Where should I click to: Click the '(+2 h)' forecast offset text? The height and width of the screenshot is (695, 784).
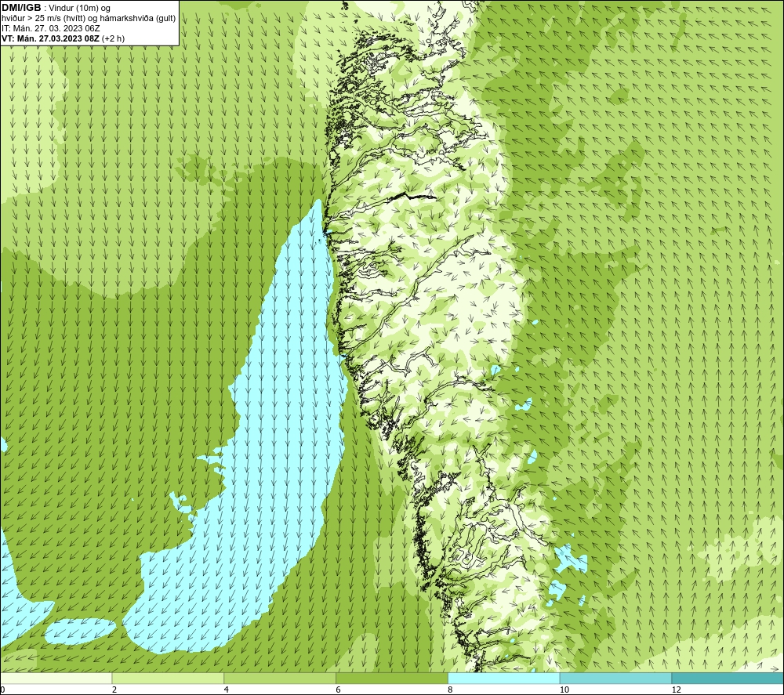coord(113,38)
